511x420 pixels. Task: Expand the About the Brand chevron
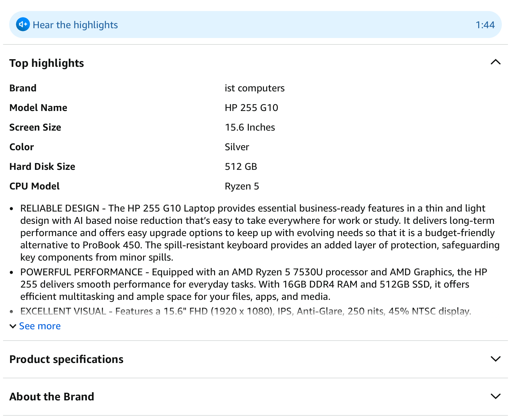pyautogui.click(x=495, y=396)
